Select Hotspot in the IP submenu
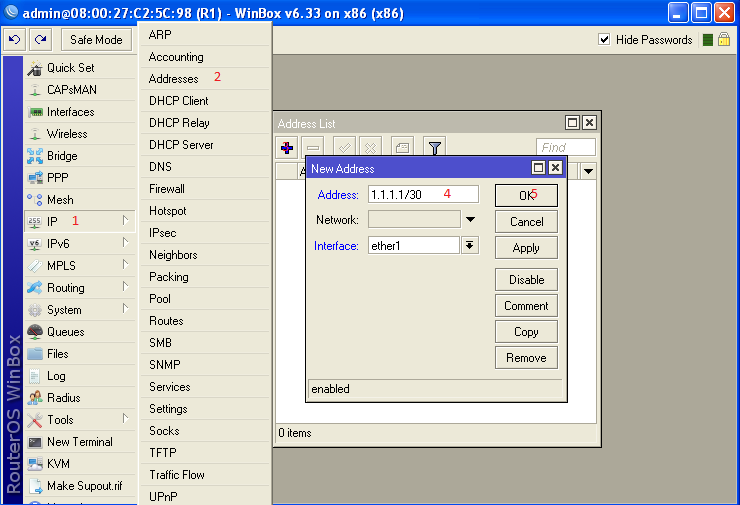This screenshot has width=740, height=505. [205, 211]
